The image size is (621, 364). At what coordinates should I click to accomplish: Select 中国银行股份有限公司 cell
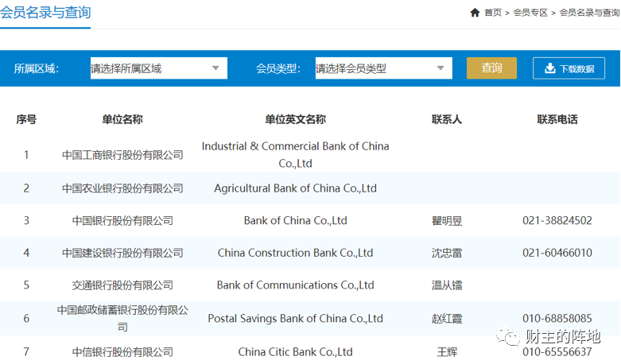pos(122,220)
